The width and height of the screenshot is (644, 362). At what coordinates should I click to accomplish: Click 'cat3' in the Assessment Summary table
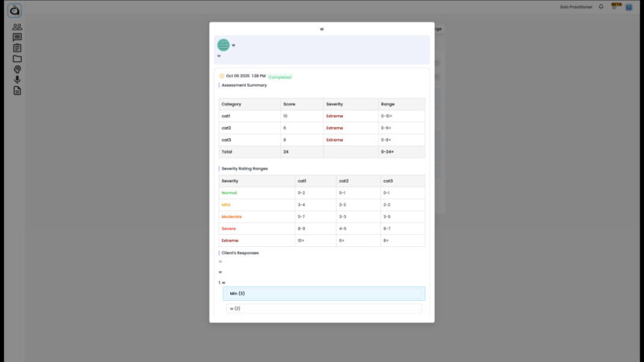(x=226, y=140)
